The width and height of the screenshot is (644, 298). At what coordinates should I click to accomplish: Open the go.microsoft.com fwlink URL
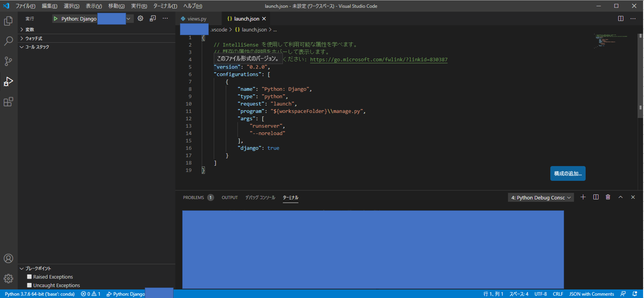[379, 59]
